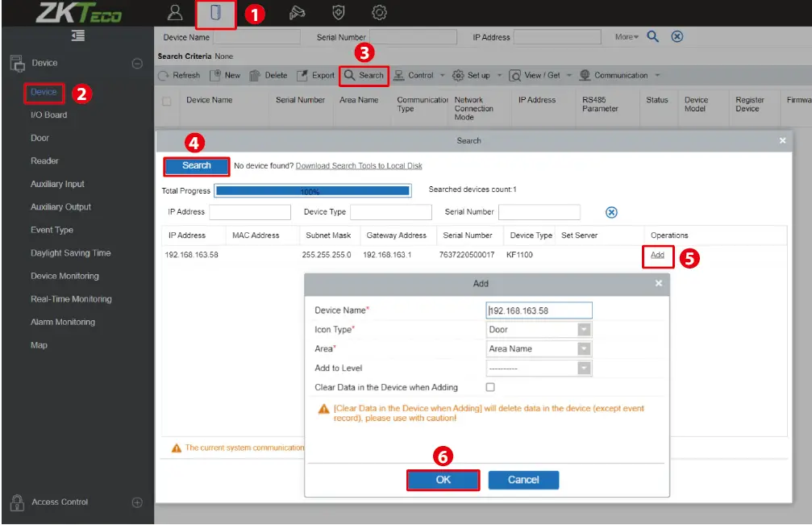The width and height of the screenshot is (812, 525).
Task: Focus the Device Name field in Add dialog
Action: [539, 310]
